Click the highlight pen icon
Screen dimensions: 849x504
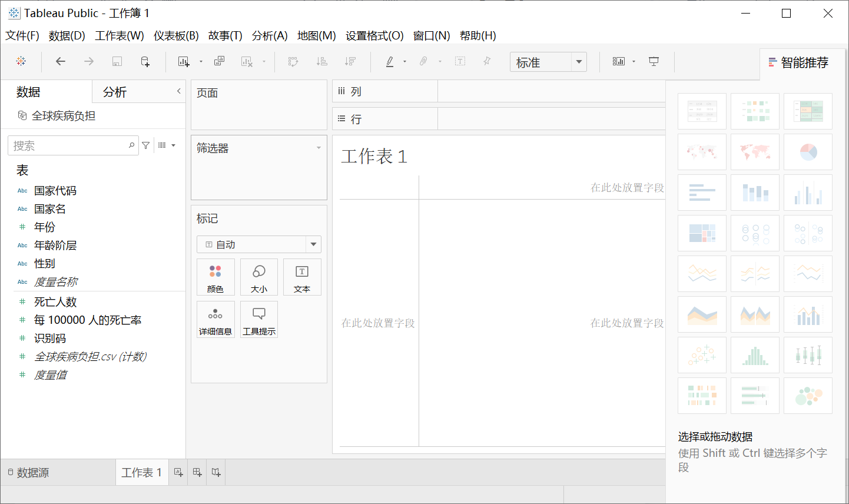(390, 61)
